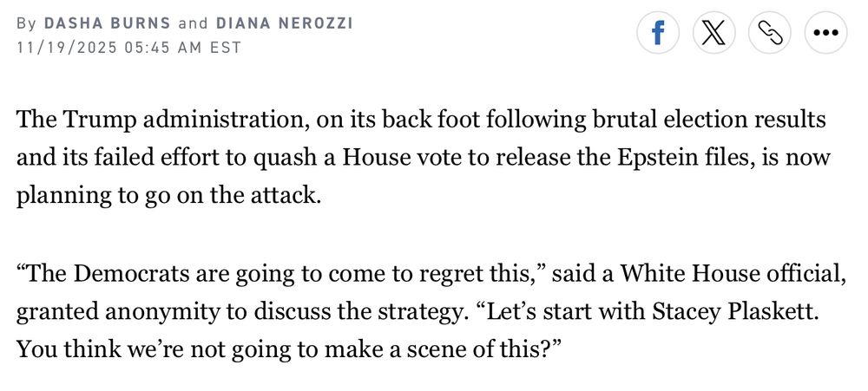The width and height of the screenshot is (868, 391).
Task: Share the article on X
Action: [714, 33]
